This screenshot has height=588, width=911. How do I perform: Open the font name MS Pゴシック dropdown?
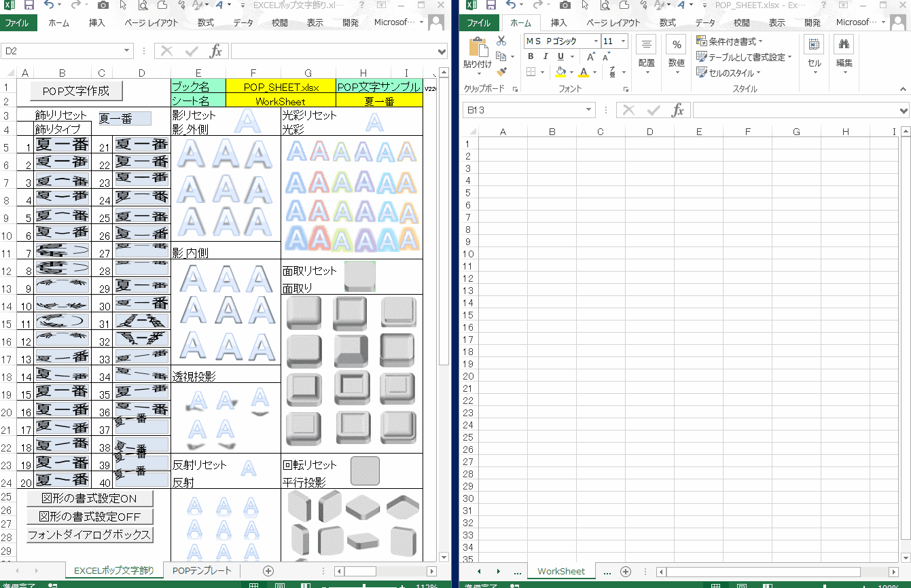596,41
